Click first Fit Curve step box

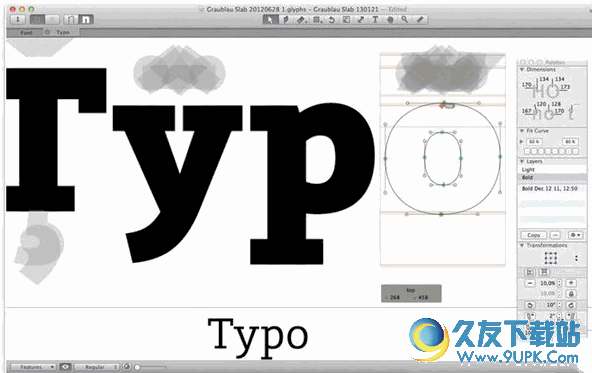pyautogui.click(x=528, y=151)
